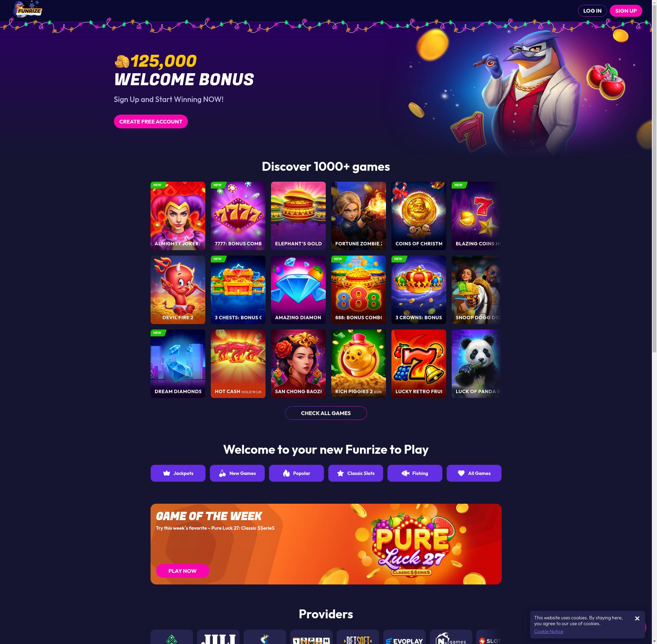Dismiss the cookie notice with the X
The width and height of the screenshot is (657, 644).
click(637, 618)
